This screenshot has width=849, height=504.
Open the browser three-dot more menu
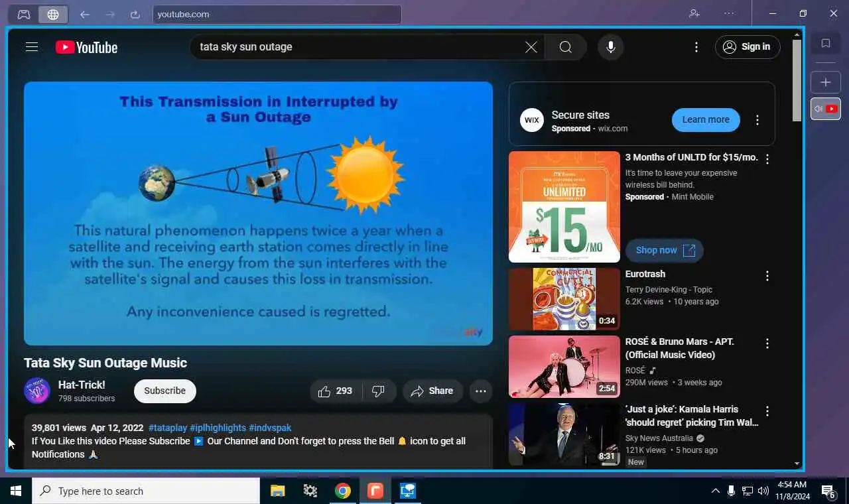click(729, 13)
